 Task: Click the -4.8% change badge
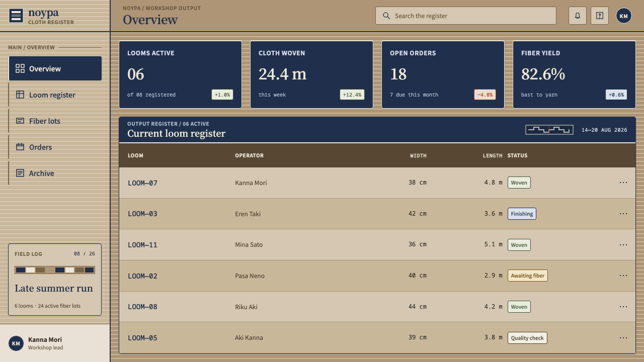[485, 95]
